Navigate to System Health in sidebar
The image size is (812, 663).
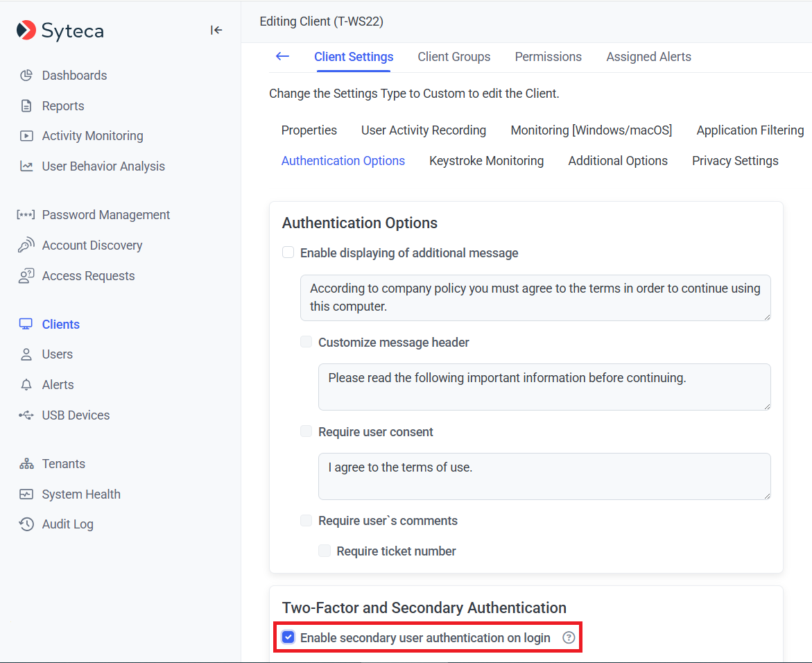(81, 494)
